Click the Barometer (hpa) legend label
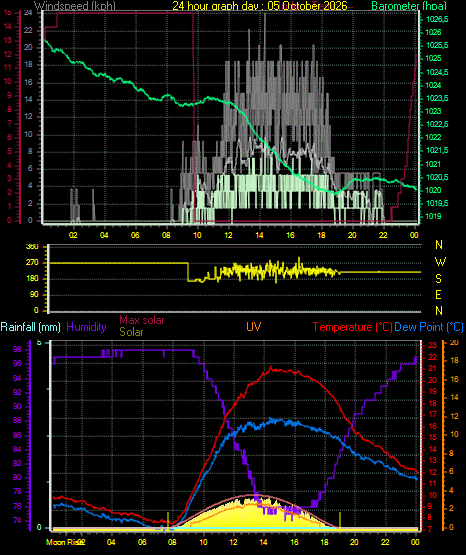Viewport: 466px width, 555px height. [x=409, y=6]
